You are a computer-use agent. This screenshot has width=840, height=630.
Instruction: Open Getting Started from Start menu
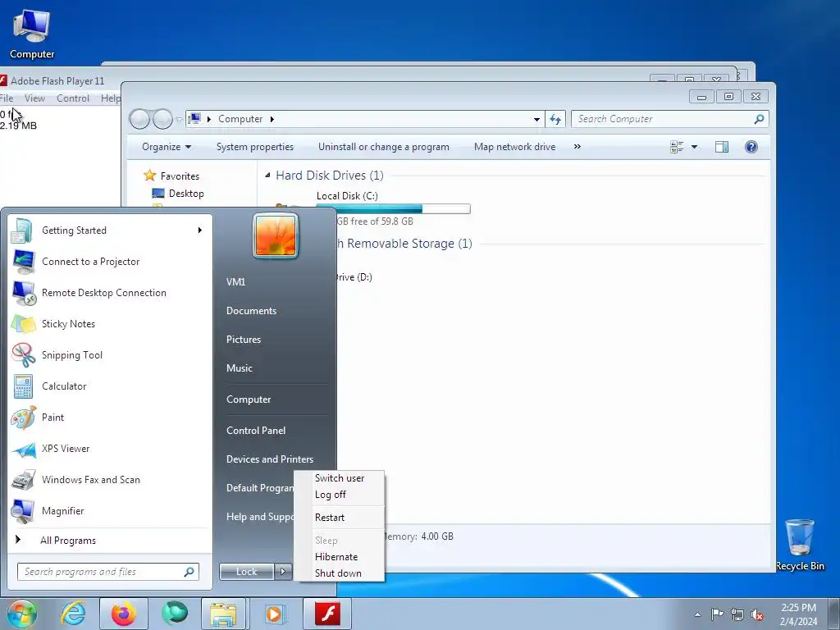pyautogui.click(x=110, y=231)
